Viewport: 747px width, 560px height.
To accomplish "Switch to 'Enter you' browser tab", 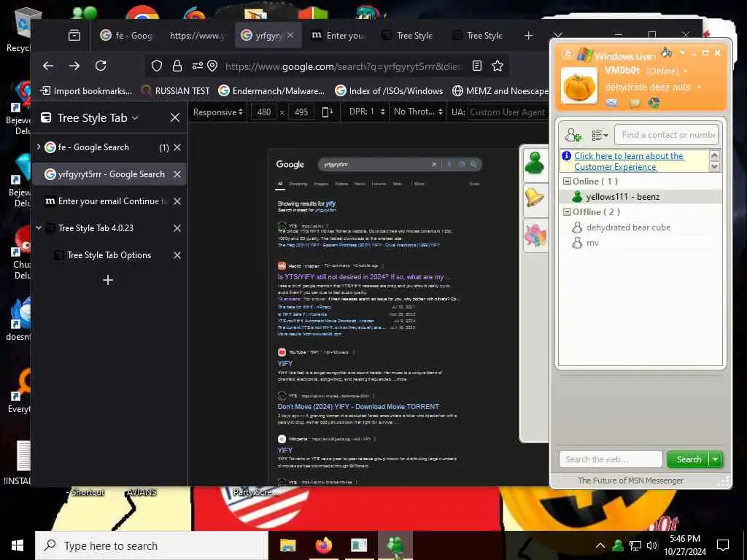I will click(337, 35).
